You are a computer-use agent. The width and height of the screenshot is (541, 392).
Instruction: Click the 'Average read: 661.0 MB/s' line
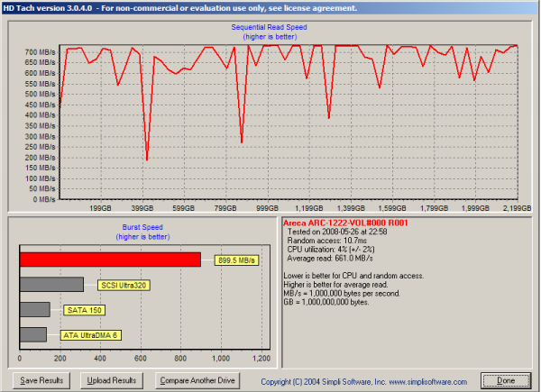pos(330,259)
